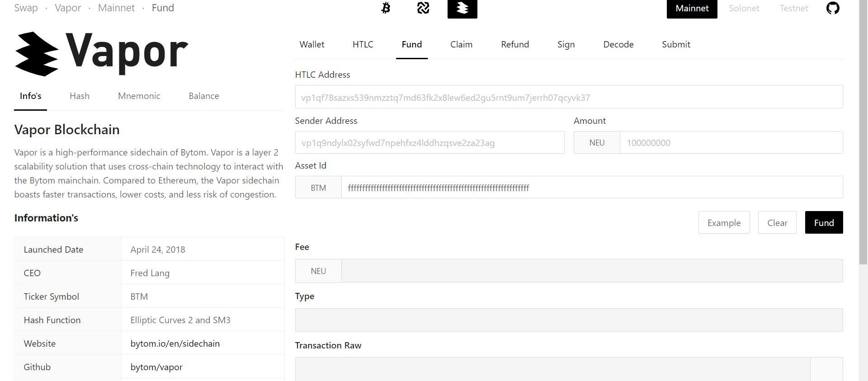This screenshot has width=868, height=381.
Task: Clear the form with Clear button
Action: (x=777, y=223)
